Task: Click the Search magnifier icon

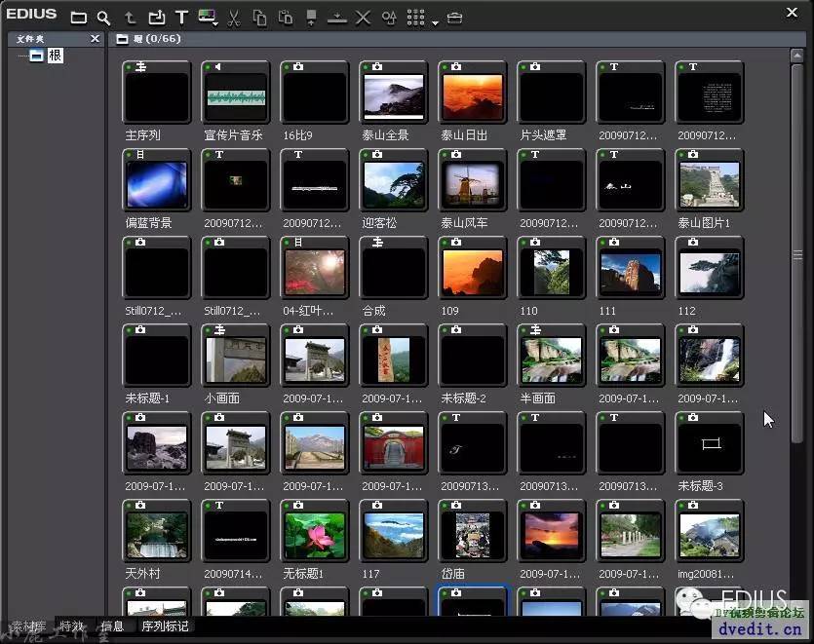Action: (x=103, y=18)
